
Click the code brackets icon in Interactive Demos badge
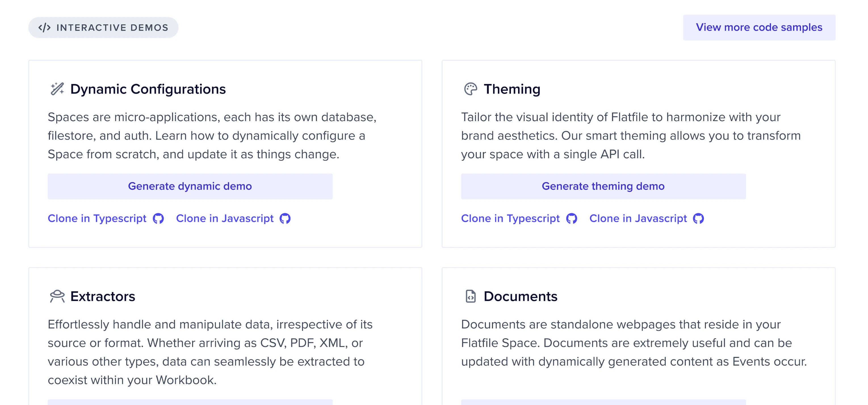click(45, 28)
